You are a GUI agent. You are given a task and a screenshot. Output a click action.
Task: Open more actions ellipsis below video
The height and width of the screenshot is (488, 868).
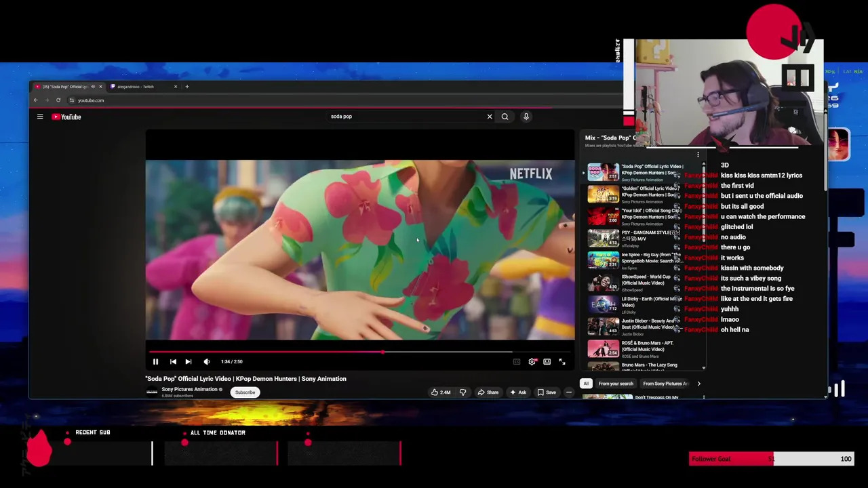tap(569, 392)
